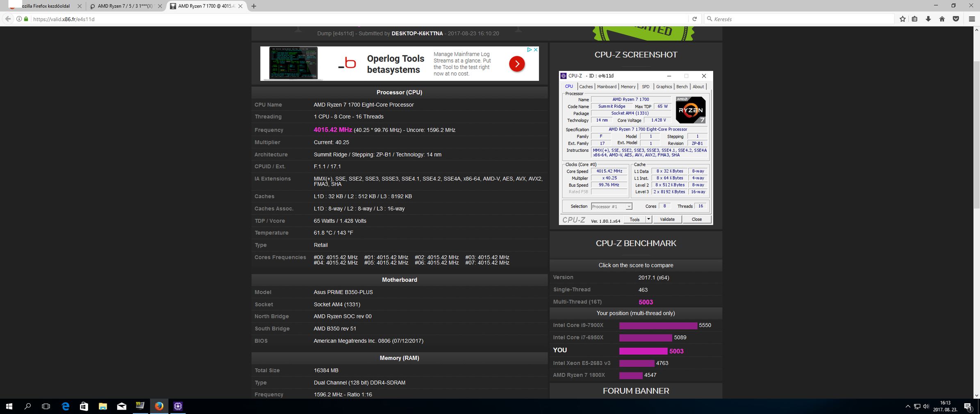Image resolution: width=980 pixels, height=414 pixels.
Task: Open Processor #1 selection dropdown in CPU-Z
Action: click(612, 206)
